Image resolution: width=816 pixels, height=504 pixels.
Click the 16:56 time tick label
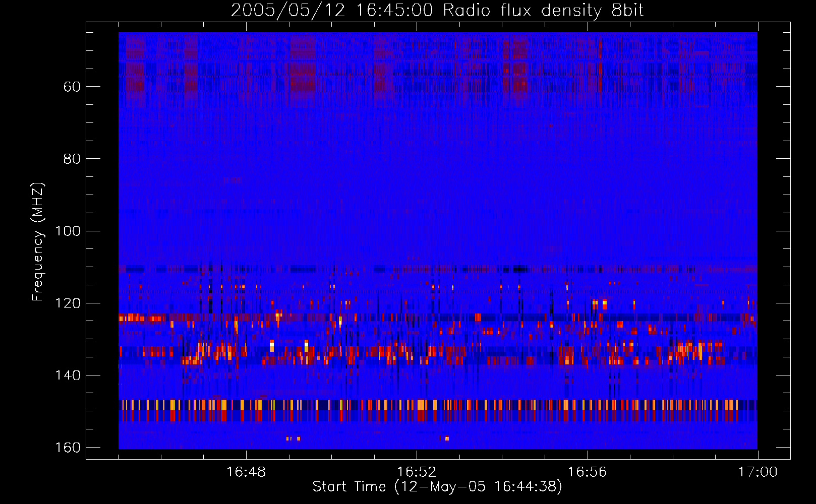587,472
